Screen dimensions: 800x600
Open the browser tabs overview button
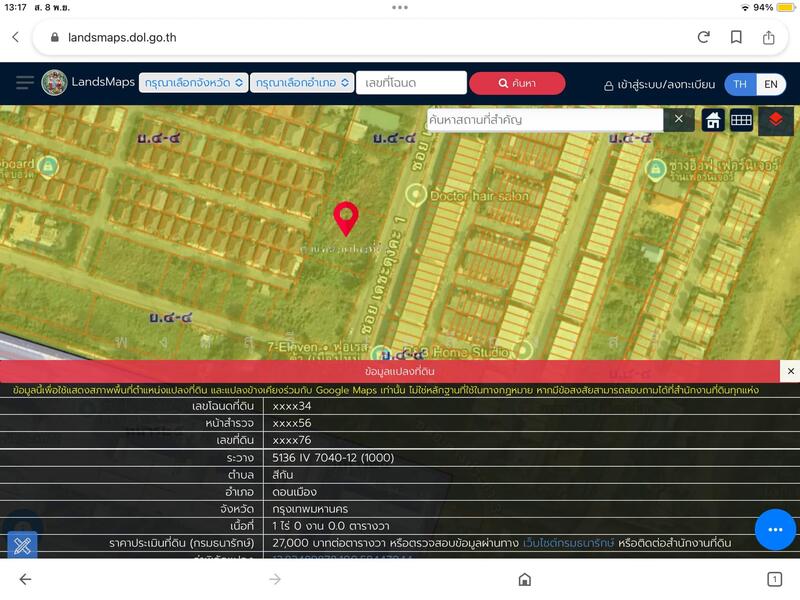tap(774, 579)
